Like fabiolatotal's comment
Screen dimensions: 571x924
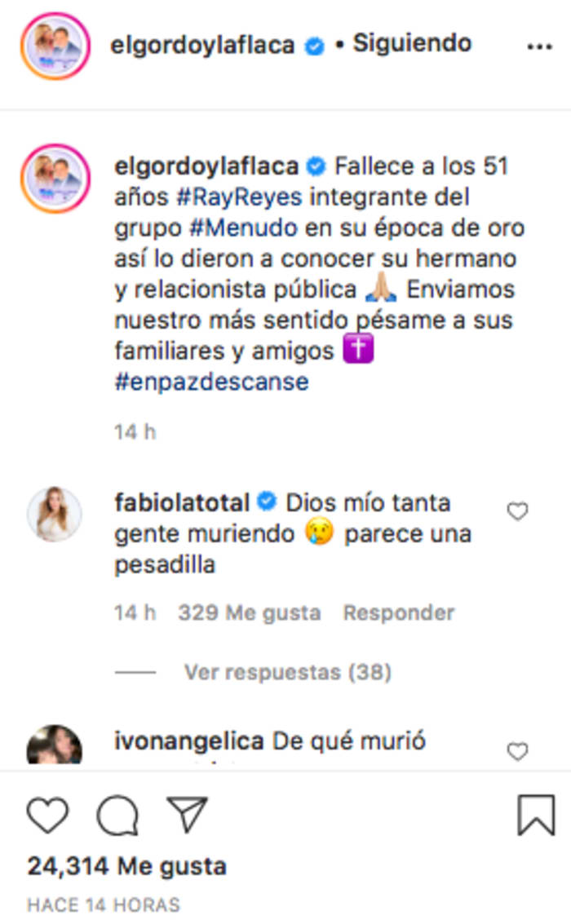point(517,512)
